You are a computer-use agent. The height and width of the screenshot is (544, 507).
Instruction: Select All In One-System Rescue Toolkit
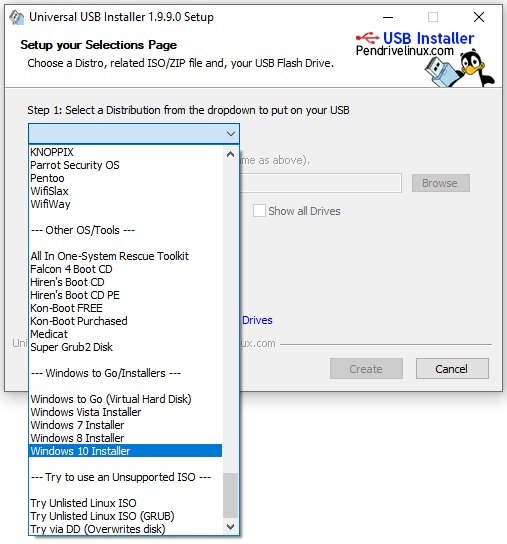(x=125, y=256)
